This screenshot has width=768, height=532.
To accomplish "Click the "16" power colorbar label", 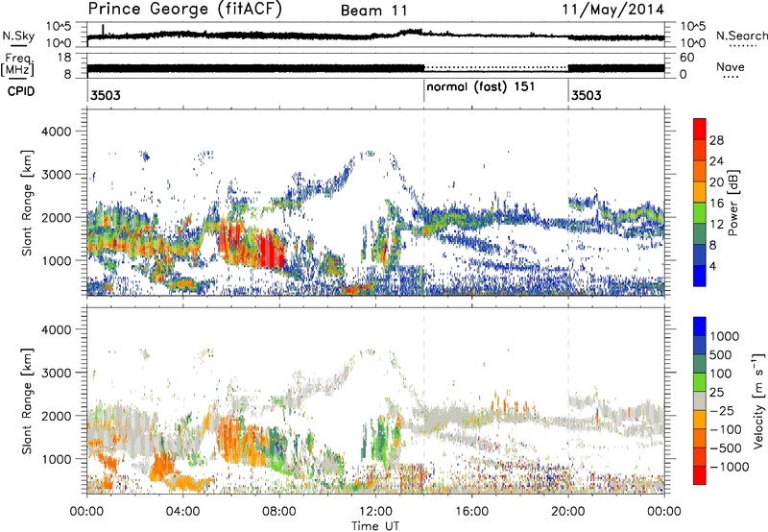I will pyautogui.click(x=716, y=204).
